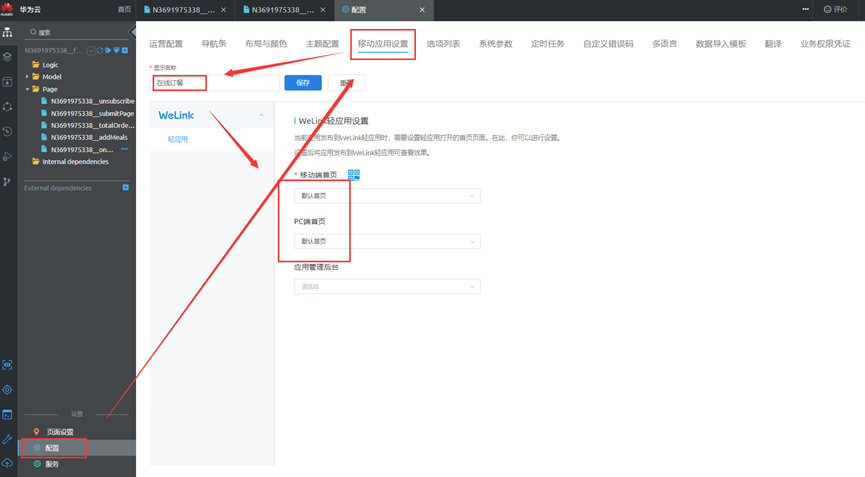Switch to the 导航条 tab
The width and height of the screenshot is (865, 477).
213,44
